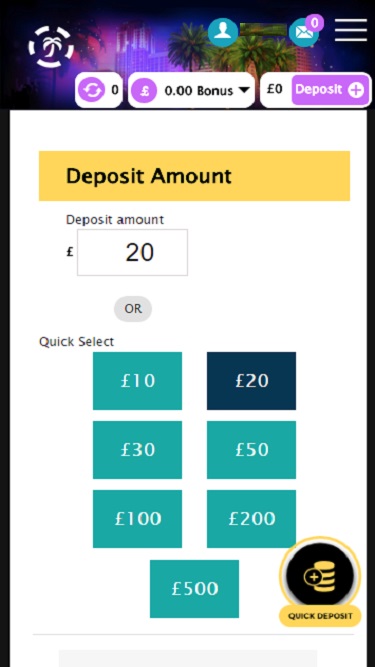Click the palm tree site logo
The image size is (375, 667).
[51, 46]
